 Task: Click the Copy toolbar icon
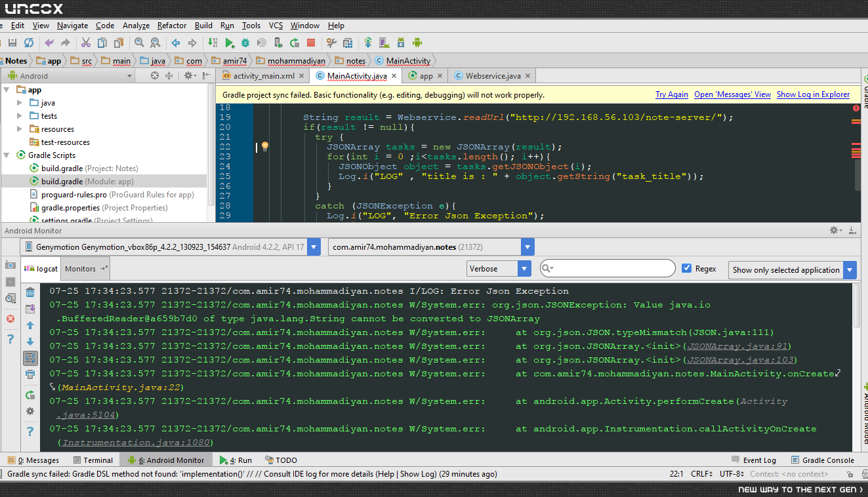coord(102,43)
